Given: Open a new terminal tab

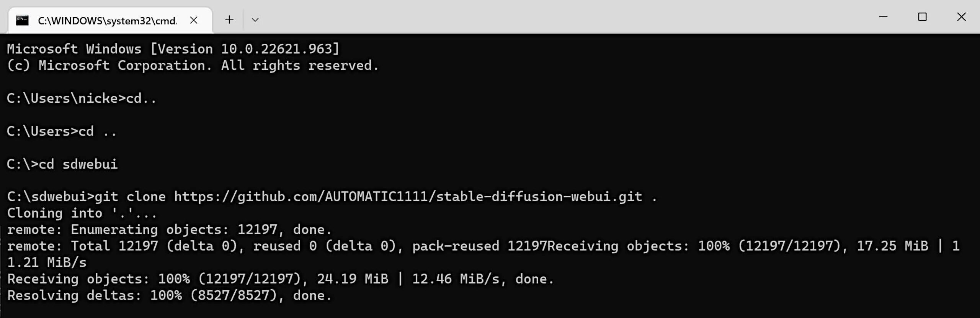Looking at the screenshot, I should click(x=229, y=20).
